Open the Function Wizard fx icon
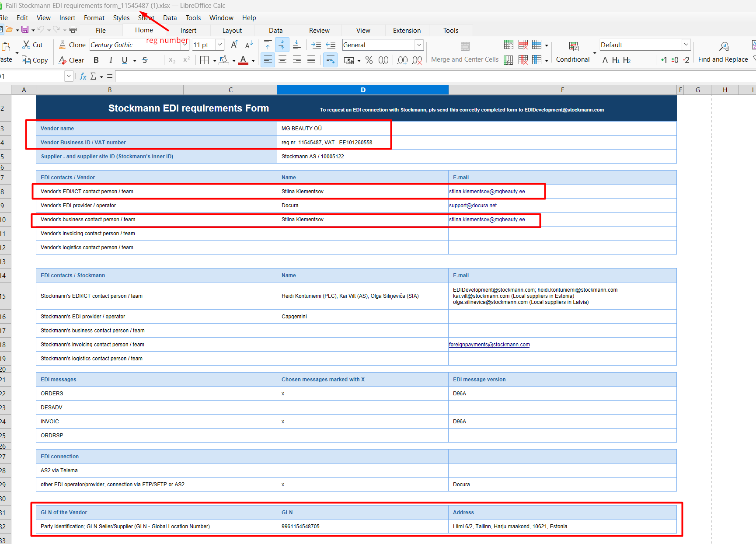This screenshot has height=544, width=756. point(83,76)
